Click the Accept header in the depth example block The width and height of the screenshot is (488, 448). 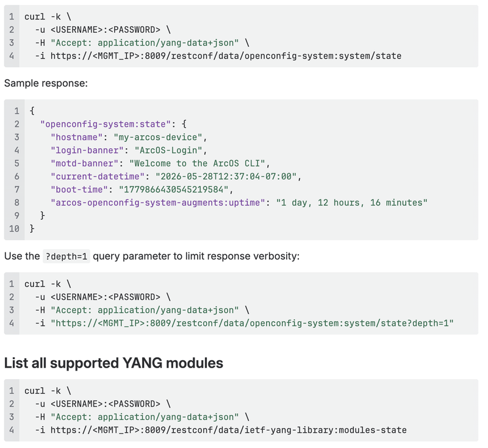coord(145,310)
